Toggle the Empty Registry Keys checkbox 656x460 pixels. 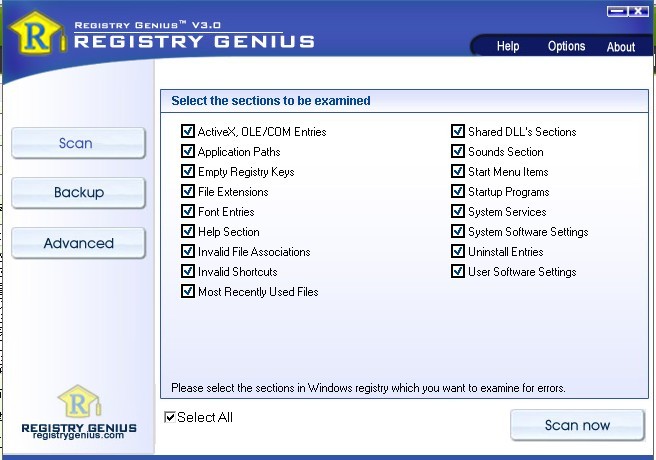(188, 172)
